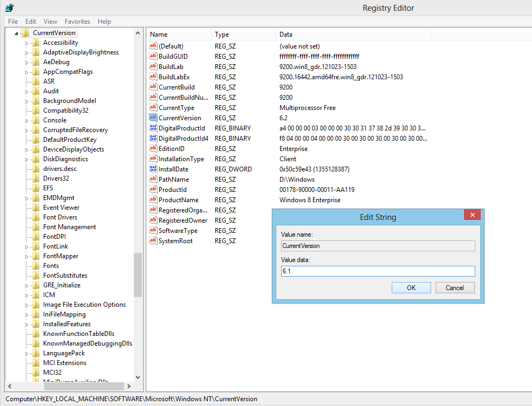The width and height of the screenshot is (532, 406).
Task: Click the EditionID string value icon
Action: pos(153,149)
